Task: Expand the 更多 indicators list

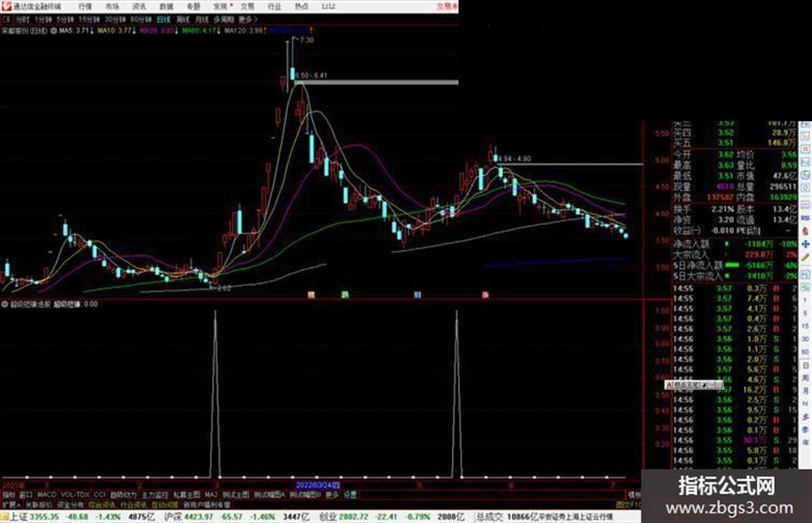Action: [x=332, y=495]
